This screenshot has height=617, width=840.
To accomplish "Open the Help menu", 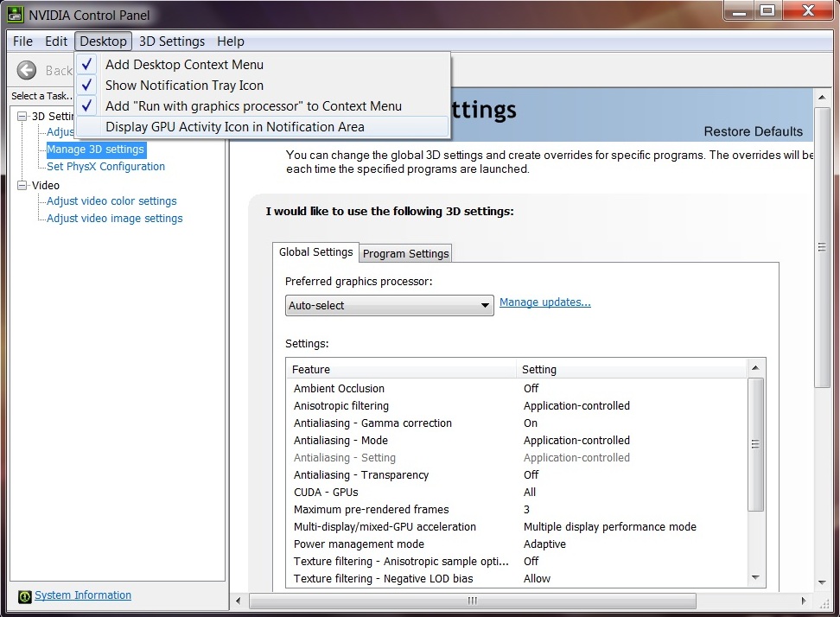I will [x=231, y=41].
